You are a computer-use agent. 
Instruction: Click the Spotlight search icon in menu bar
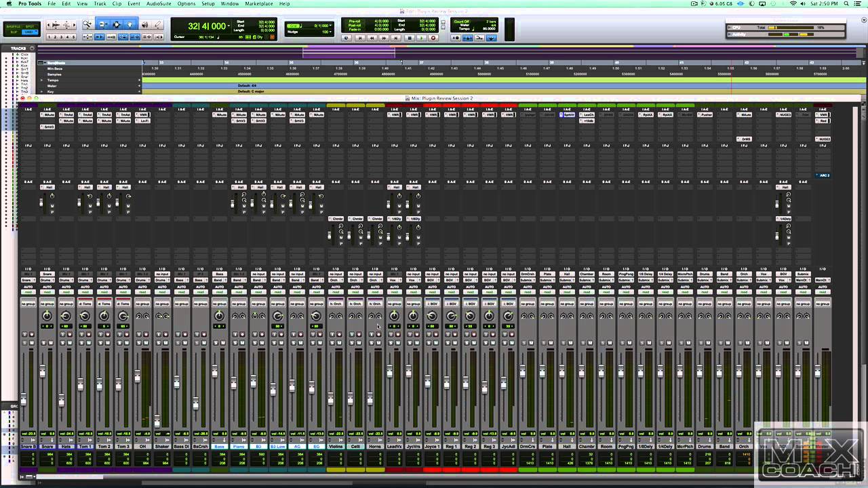pyautogui.click(x=845, y=3)
